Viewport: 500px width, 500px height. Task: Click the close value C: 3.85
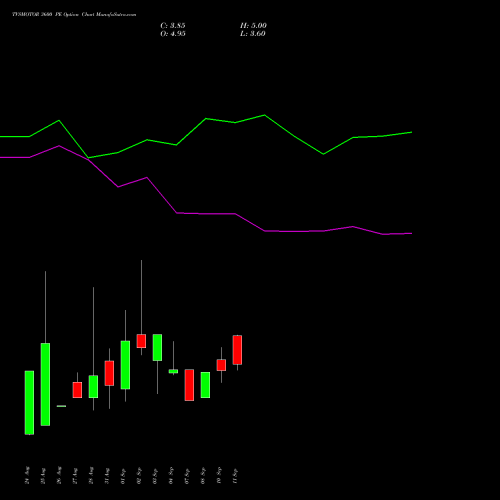pos(173,26)
